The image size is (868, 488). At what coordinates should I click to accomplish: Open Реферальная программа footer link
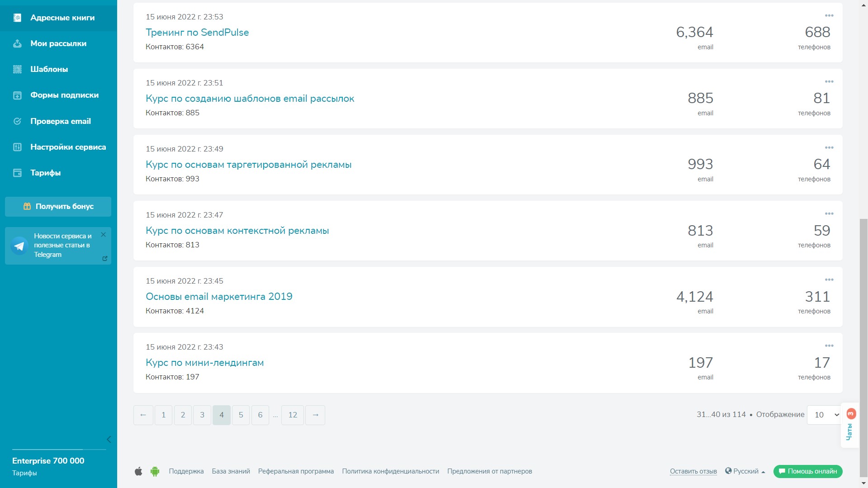click(296, 471)
